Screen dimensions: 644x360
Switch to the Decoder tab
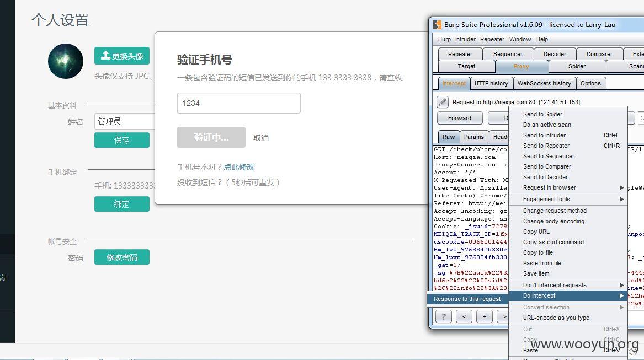pyautogui.click(x=555, y=54)
